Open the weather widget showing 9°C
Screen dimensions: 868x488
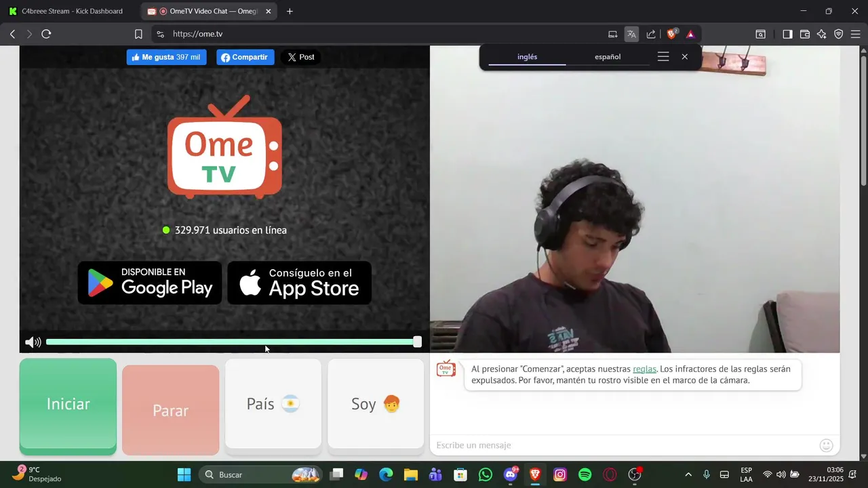pyautogui.click(x=37, y=474)
